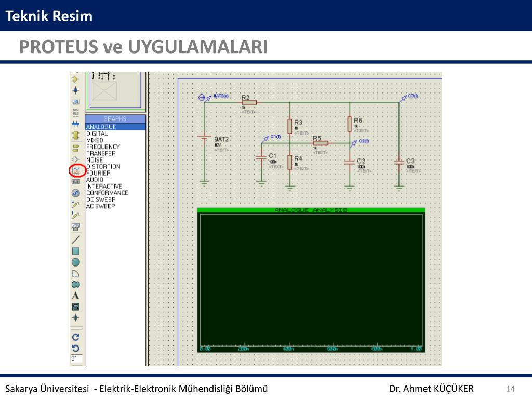Select FREQUENCY graph type

[x=103, y=147]
